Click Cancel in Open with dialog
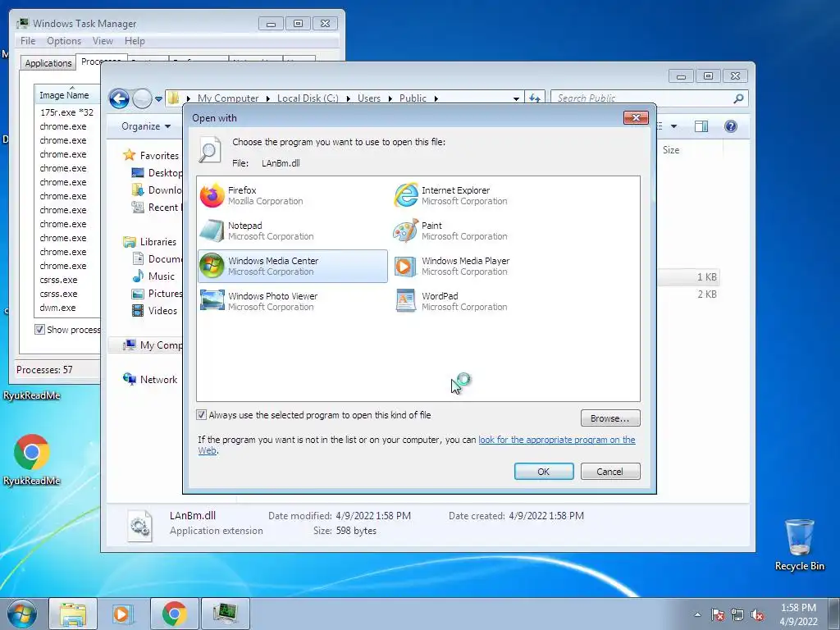Image resolution: width=840 pixels, height=630 pixels. 610,472
